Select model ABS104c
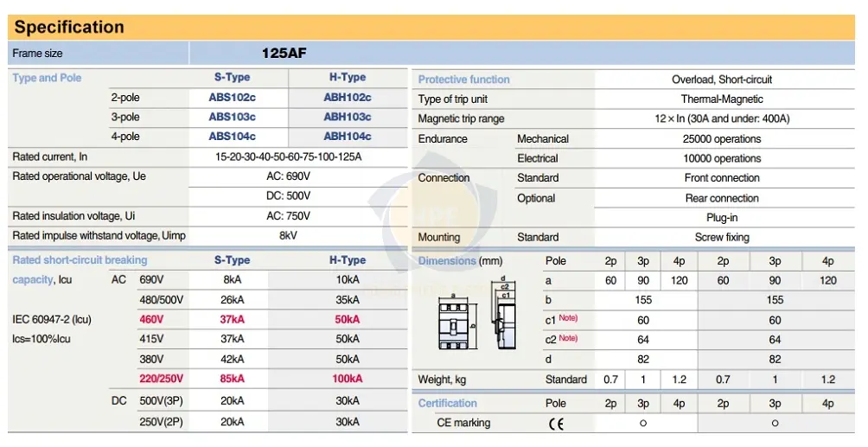 pyautogui.click(x=232, y=137)
